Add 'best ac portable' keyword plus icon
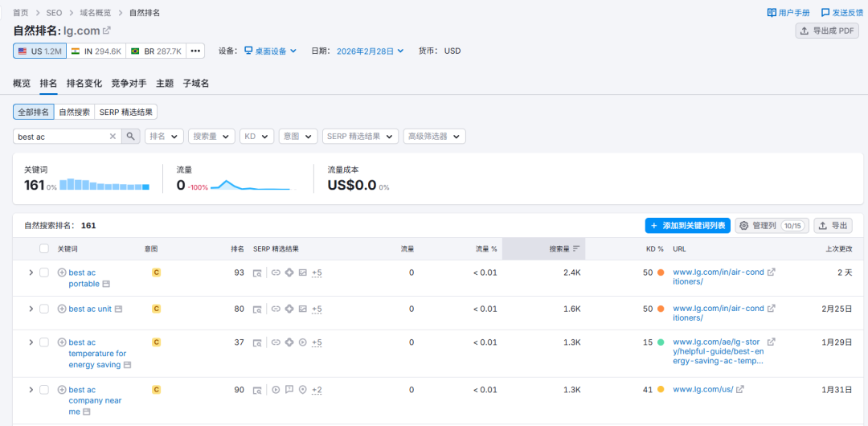This screenshot has height=426, width=868. 62,272
